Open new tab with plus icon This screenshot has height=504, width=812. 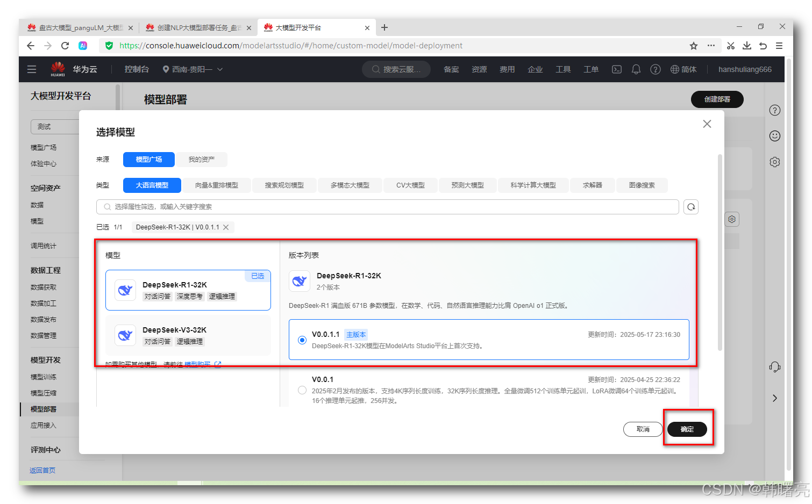pyautogui.click(x=384, y=27)
